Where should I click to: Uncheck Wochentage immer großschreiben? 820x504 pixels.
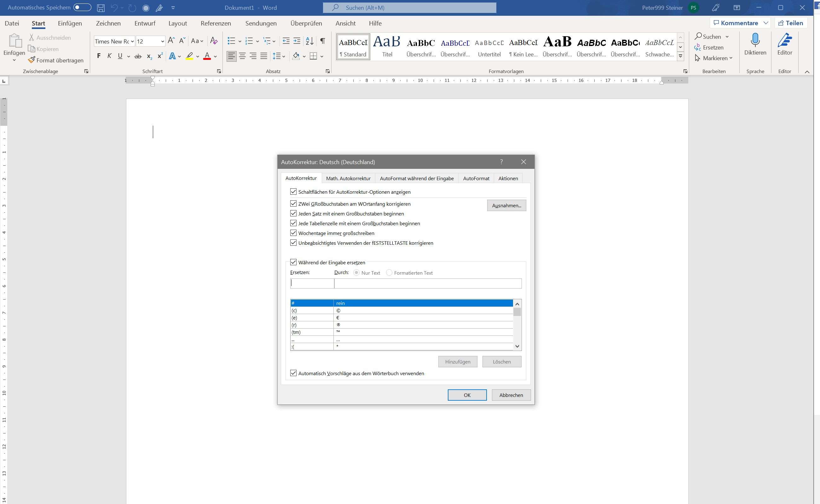pyautogui.click(x=293, y=233)
